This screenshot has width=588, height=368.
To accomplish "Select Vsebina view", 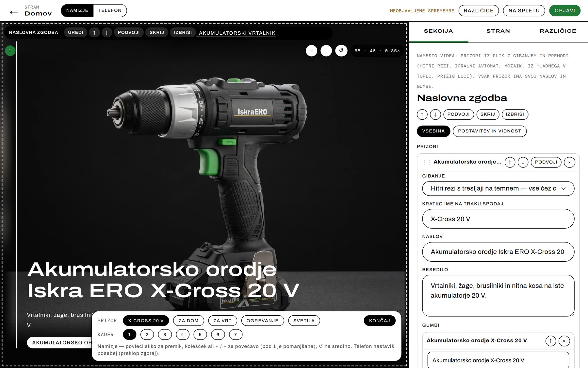I will [433, 131].
